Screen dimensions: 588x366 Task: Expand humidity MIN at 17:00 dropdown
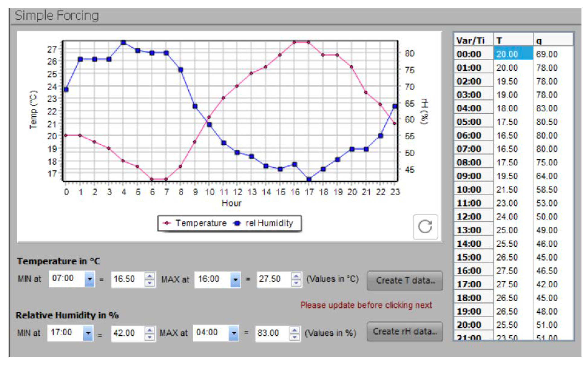pos(88,333)
